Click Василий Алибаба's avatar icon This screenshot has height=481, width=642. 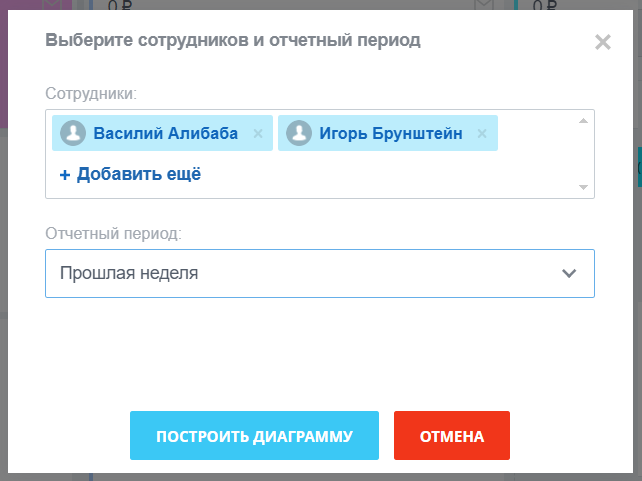point(73,134)
